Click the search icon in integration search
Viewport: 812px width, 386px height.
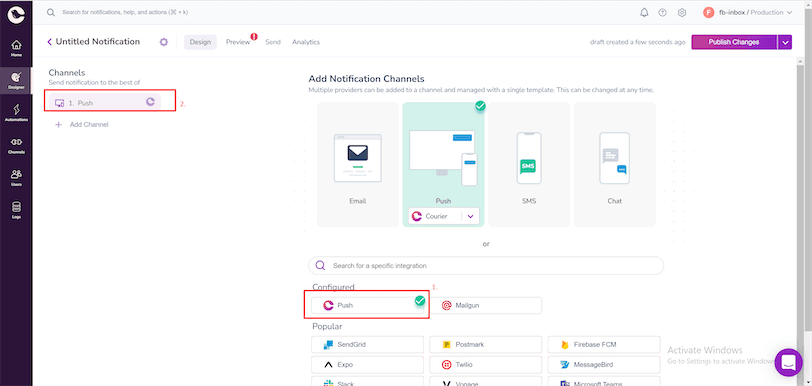321,265
